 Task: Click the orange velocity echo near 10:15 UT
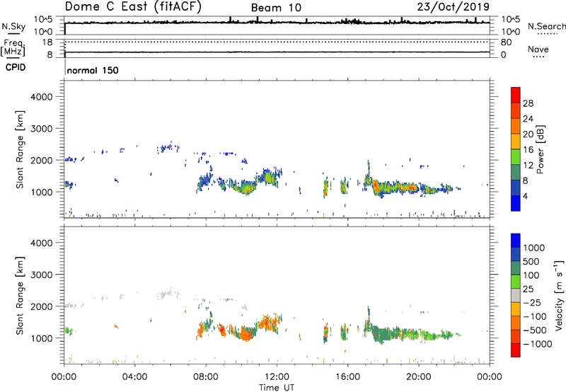tap(246, 334)
